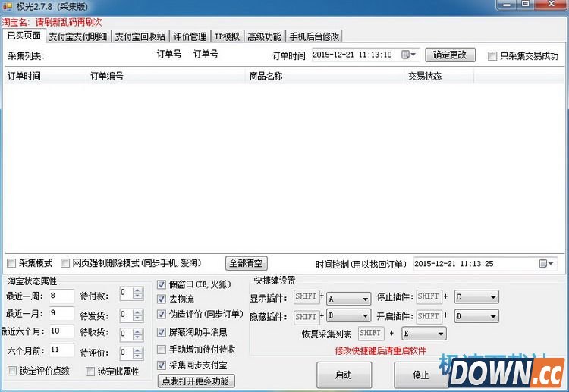The height and width of the screenshot is (392, 569).
Task: Increase the 待发货 spinner value
Action: point(138,312)
